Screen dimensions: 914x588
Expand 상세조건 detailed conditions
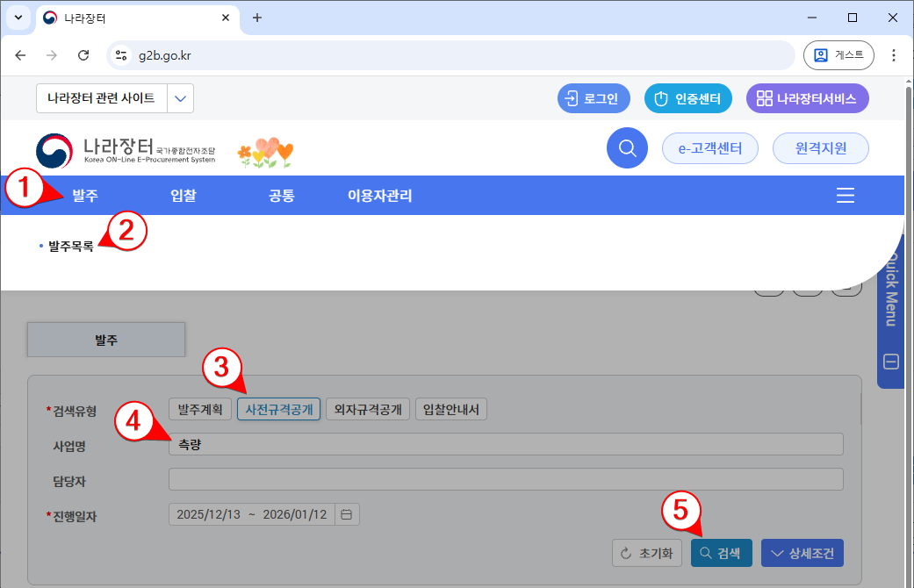[802, 553]
